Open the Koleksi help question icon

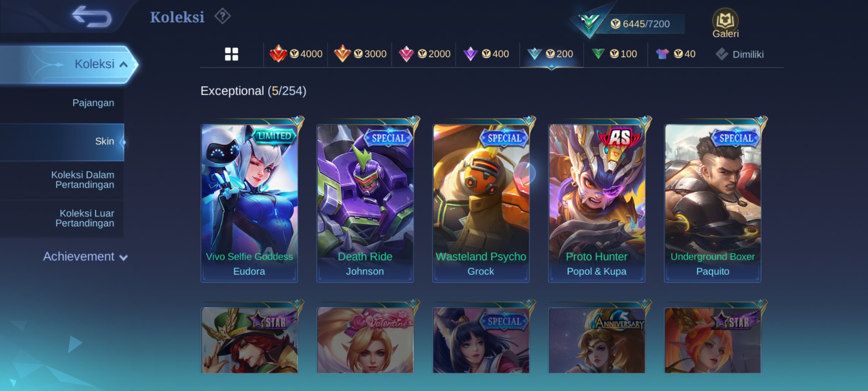222,16
